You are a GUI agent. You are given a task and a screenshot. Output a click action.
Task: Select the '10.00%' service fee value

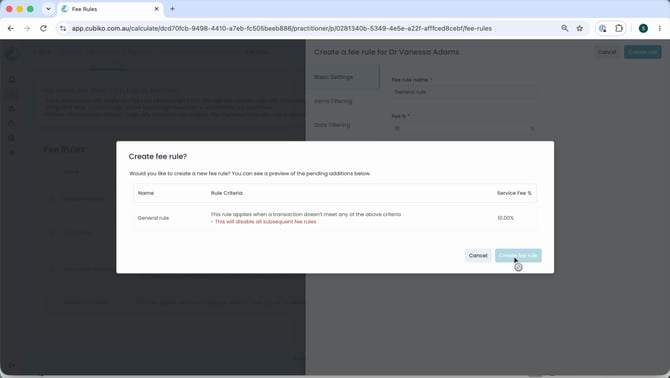click(505, 218)
